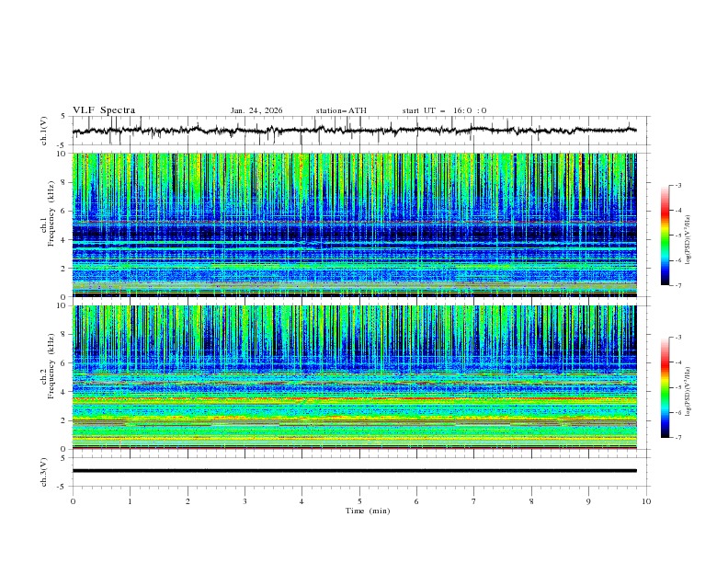728x563 pixels.
Task: Click the "-7" label on ch.2 colorbar
Action: 678,438
